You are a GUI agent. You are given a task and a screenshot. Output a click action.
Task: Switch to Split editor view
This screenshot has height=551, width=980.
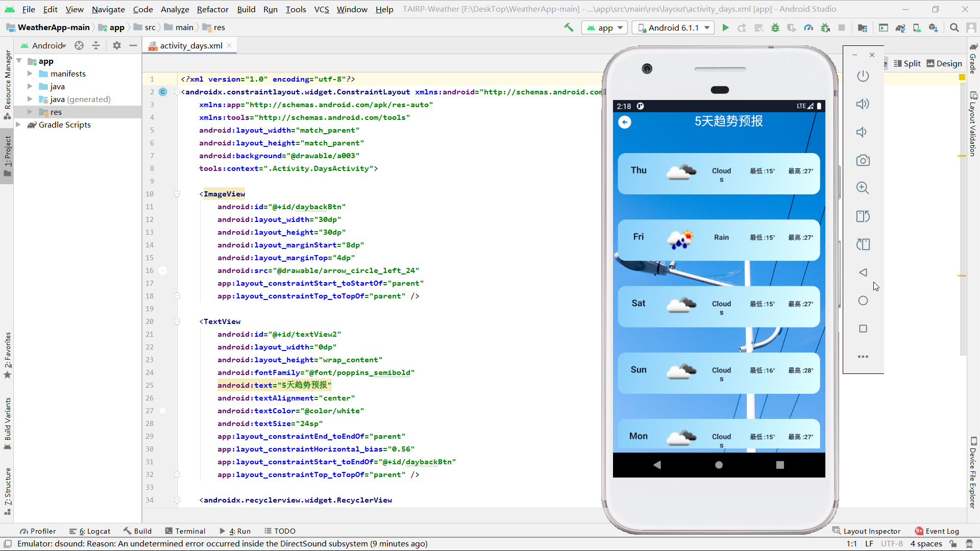(907, 63)
